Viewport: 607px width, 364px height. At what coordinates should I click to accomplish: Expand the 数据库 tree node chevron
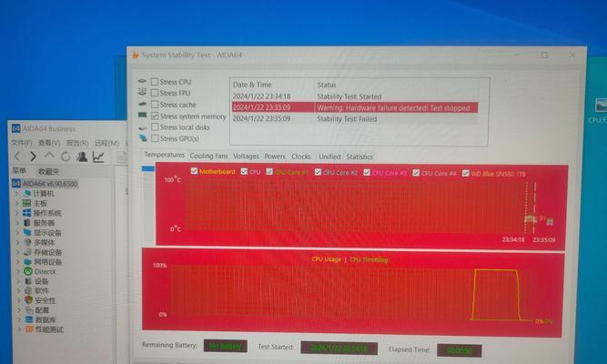19,319
